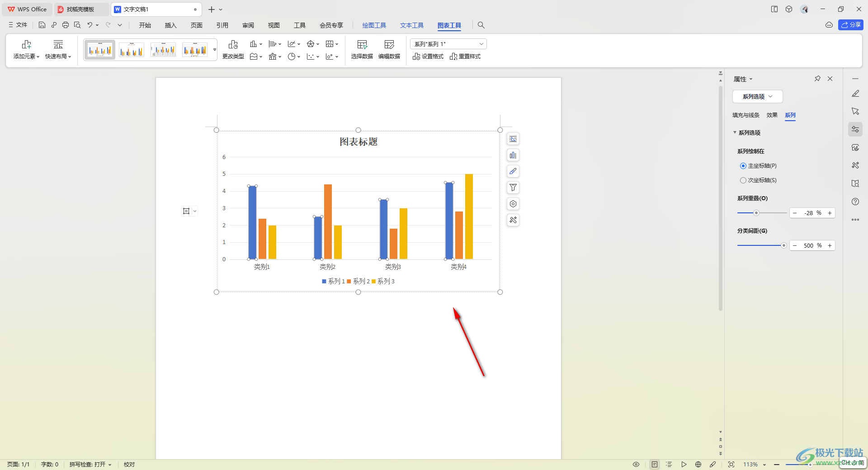This screenshot has height=470, width=868.
Task: Open quick access toolbar customize arrow
Action: pos(120,25)
